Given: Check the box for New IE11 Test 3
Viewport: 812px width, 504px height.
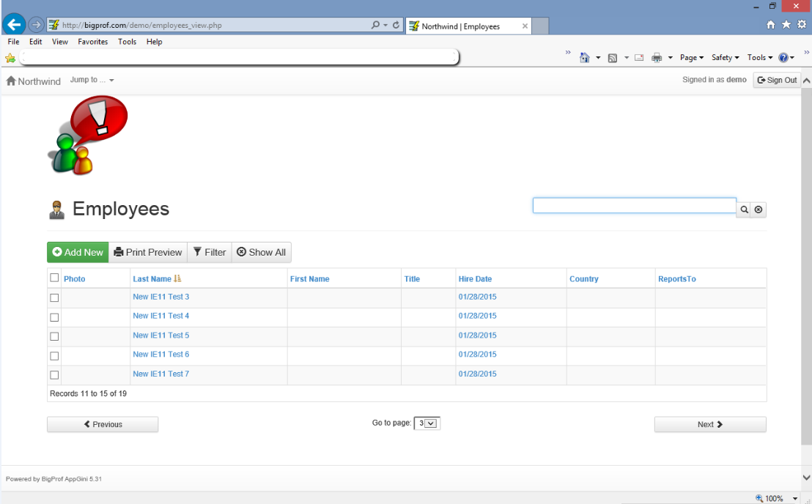Looking at the screenshot, I should (54, 297).
